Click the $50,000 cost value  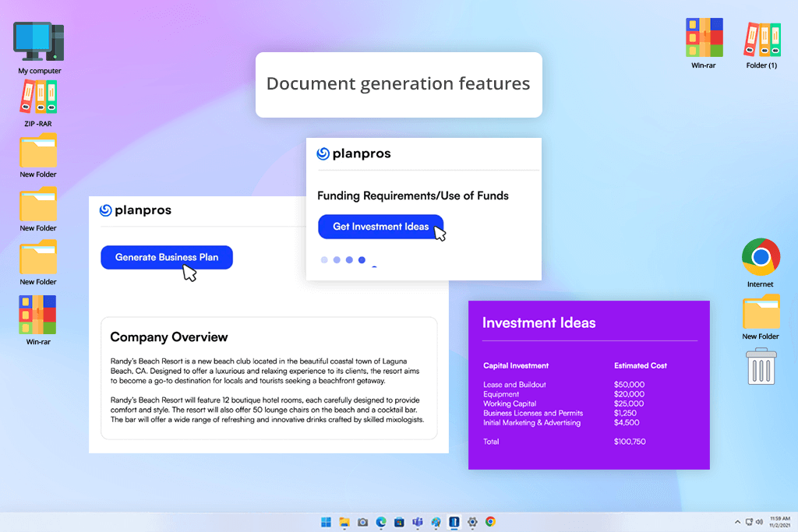pyautogui.click(x=629, y=385)
